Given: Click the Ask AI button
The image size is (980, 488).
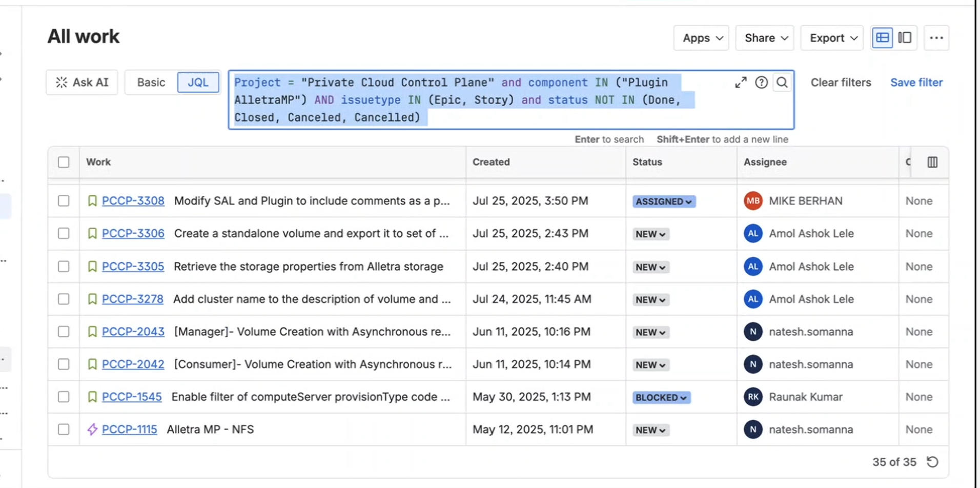Looking at the screenshot, I should pyautogui.click(x=82, y=83).
